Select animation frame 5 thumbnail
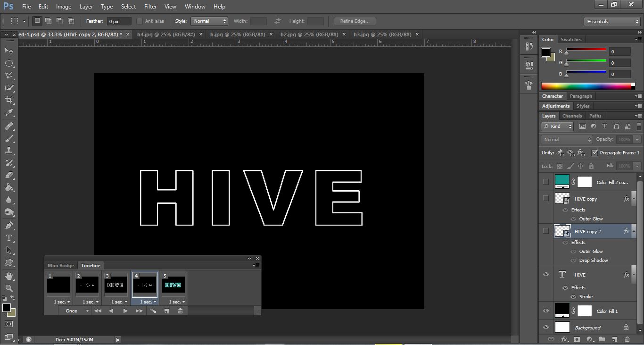Image resolution: width=644 pixels, height=345 pixels. (x=173, y=285)
